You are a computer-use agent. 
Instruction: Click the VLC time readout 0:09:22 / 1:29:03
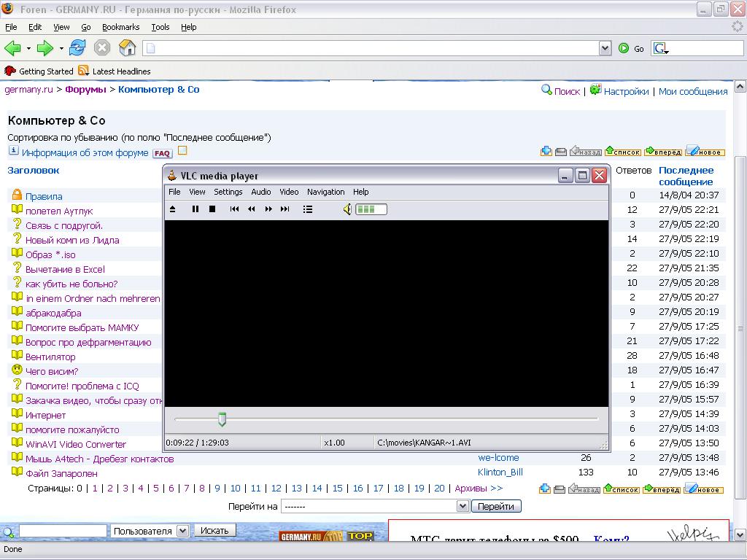(197, 443)
